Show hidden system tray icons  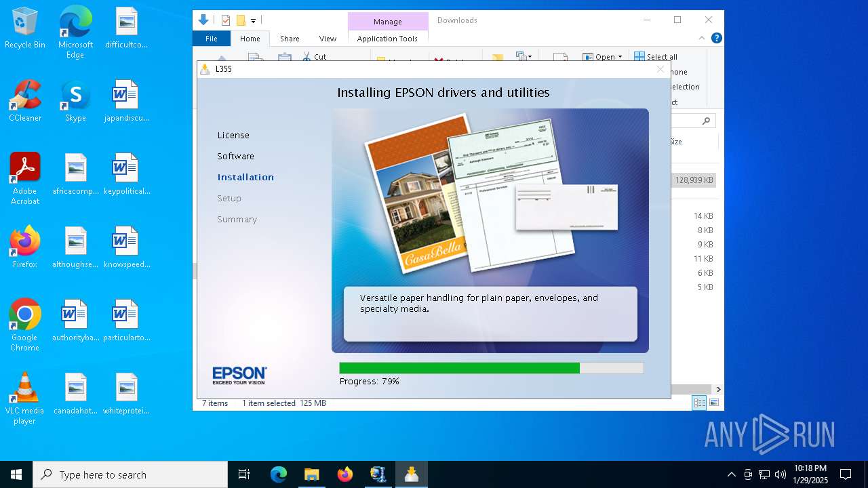click(731, 474)
